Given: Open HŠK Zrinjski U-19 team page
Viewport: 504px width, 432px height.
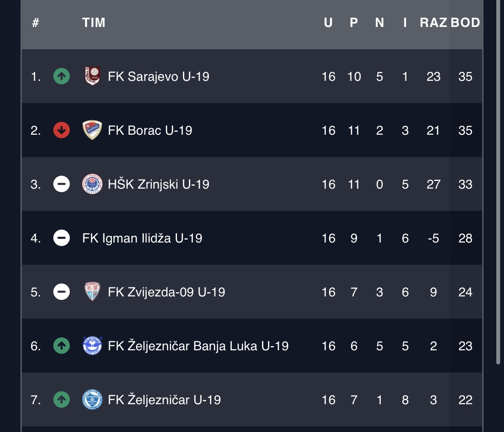Looking at the screenshot, I should click(159, 184).
